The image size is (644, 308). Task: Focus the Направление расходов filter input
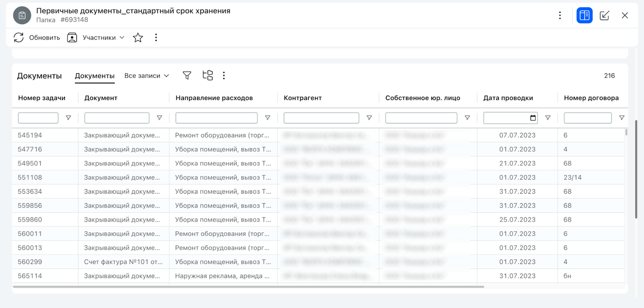point(217,118)
